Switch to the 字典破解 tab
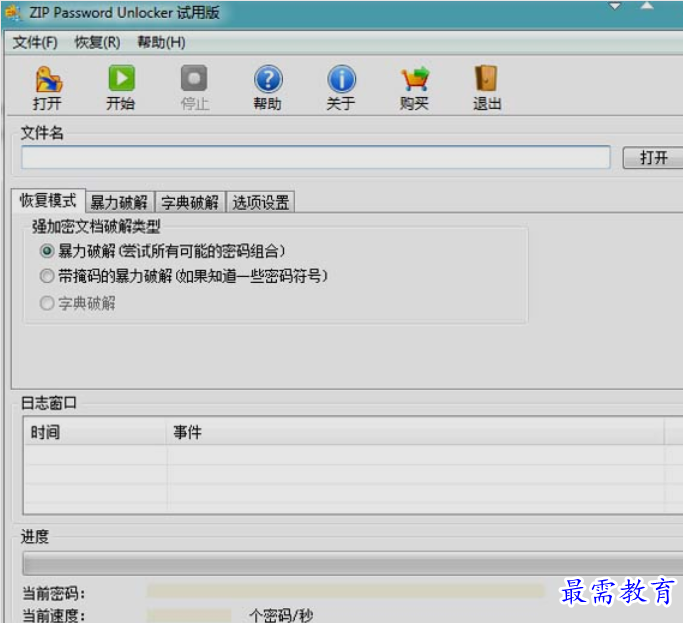 coord(190,203)
